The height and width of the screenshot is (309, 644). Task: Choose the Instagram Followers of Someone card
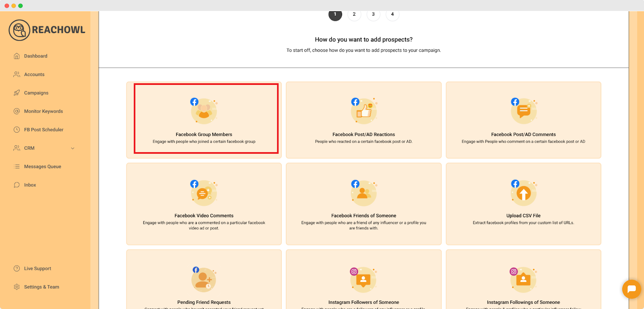click(x=364, y=279)
